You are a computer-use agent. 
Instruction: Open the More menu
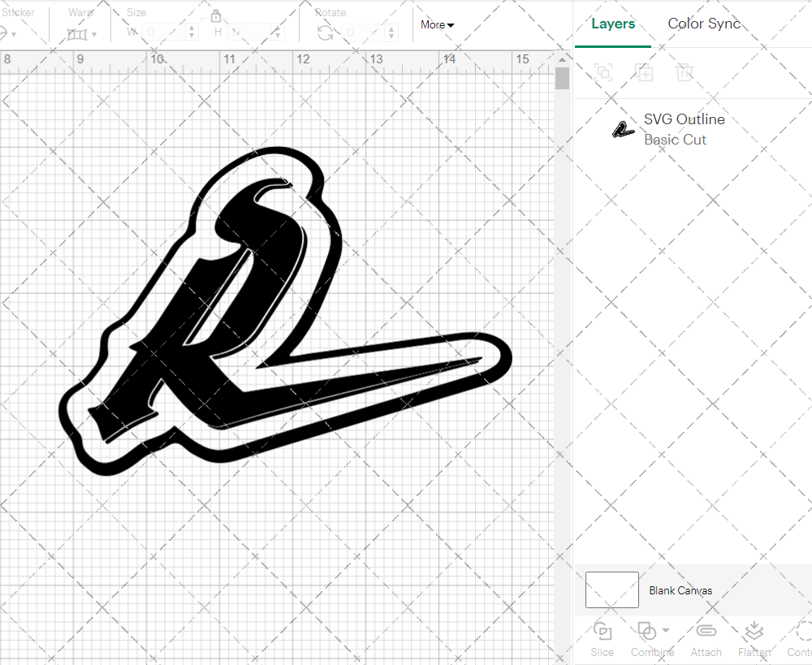pos(437,24)
